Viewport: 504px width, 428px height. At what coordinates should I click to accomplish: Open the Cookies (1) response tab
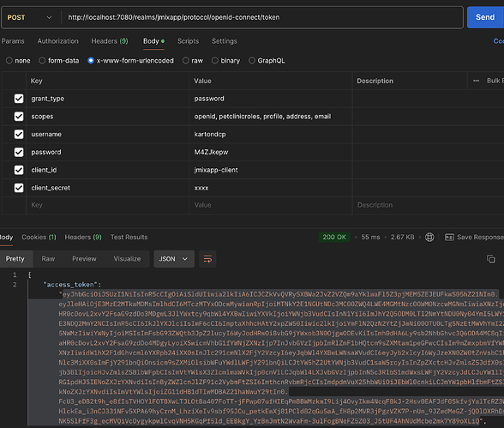pyautogui.click(x=39, y=237)
